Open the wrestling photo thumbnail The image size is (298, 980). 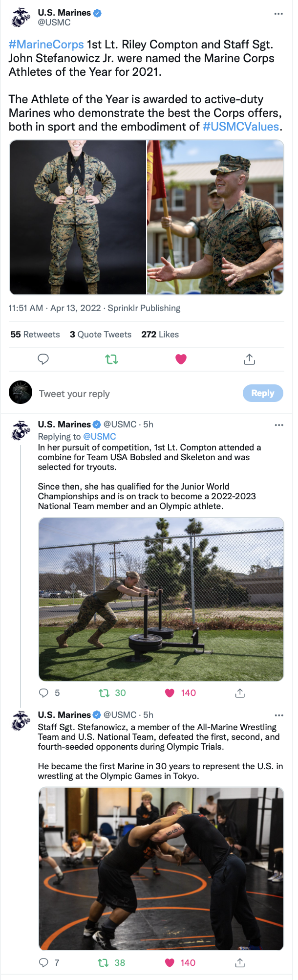(161, 869)
